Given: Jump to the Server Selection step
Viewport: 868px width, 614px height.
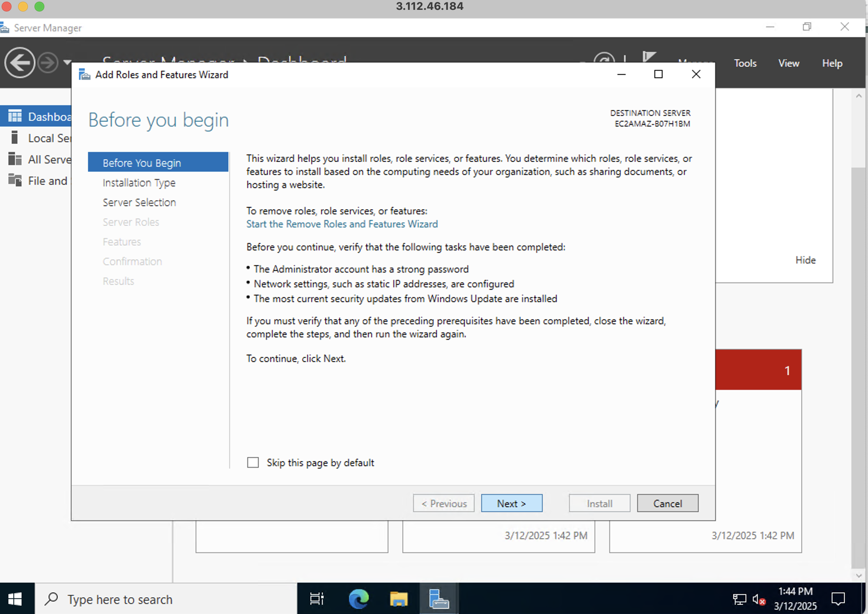Looking at the screenshot, I should pos(139,202).
